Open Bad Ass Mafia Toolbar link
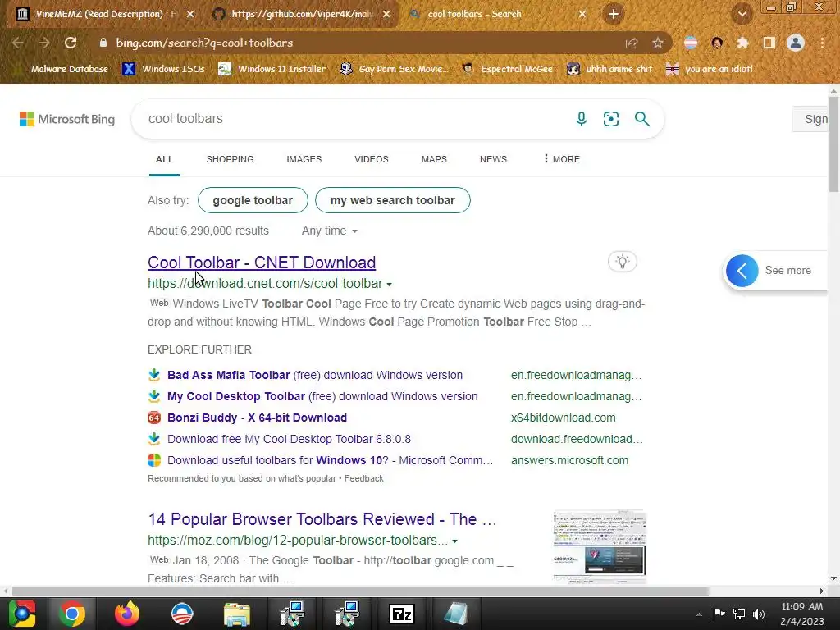Image resolution: width=840 pixels, height=630 pixels. pos(315,375)
